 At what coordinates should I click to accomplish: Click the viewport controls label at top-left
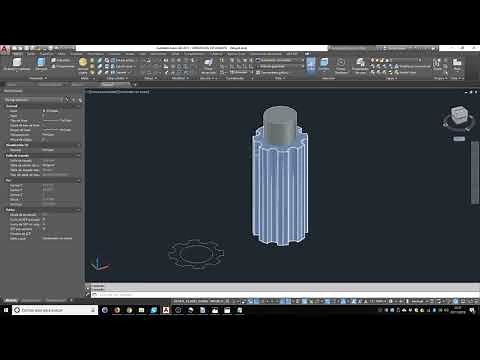pyautogui.click(x=119, y=92)
